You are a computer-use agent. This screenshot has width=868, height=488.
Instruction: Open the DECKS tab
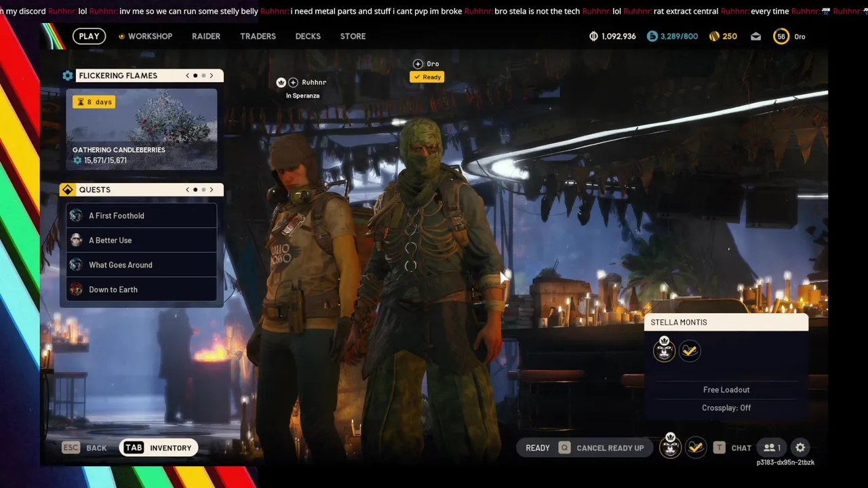click(x=308, y=36)
